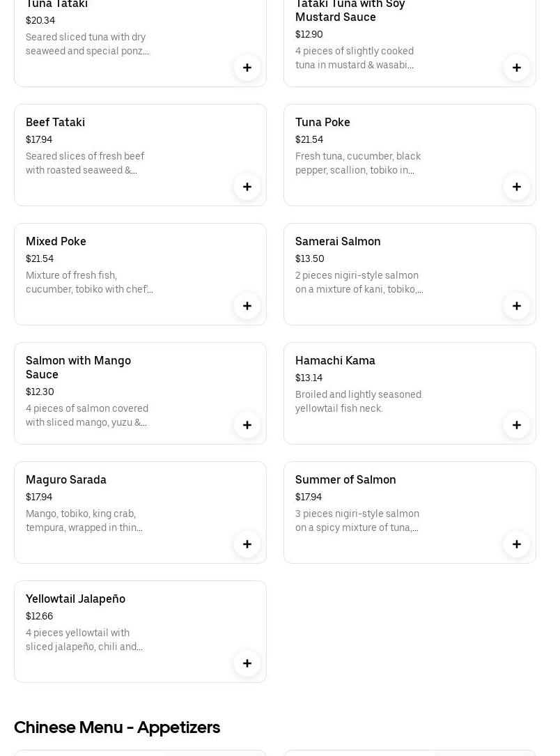Screen dimensions: 560x756
Task: Add Salmon with Mango Sauce
Action: (247, 425)
